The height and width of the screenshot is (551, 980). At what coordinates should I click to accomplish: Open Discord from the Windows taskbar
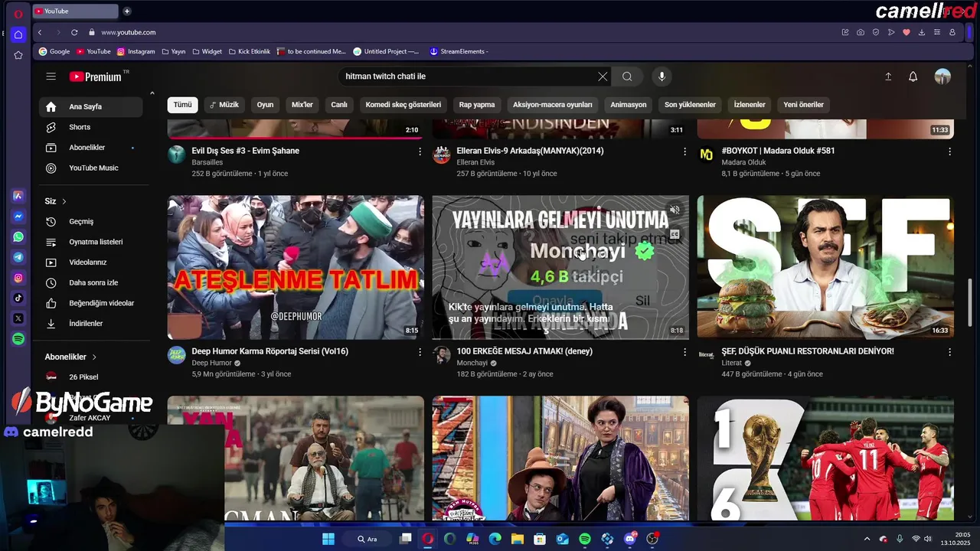[630, 539]
